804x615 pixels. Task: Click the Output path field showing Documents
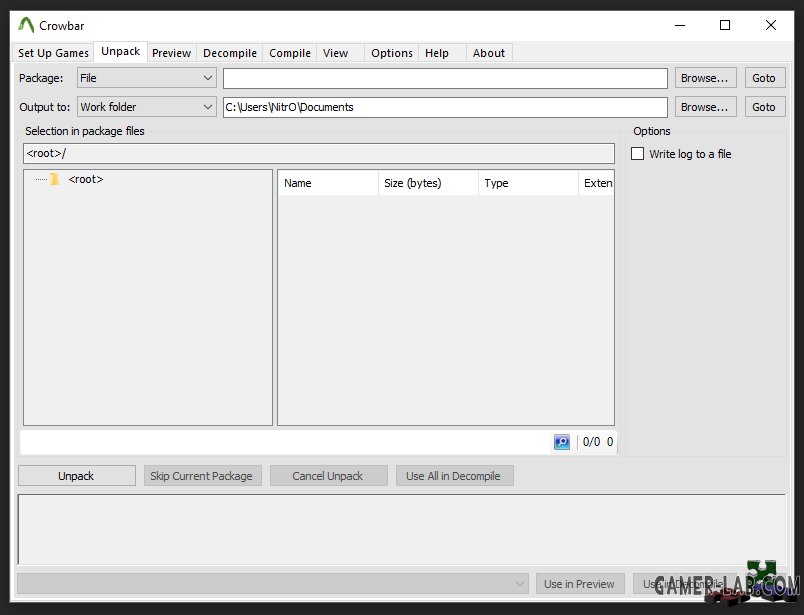[445, 107]
